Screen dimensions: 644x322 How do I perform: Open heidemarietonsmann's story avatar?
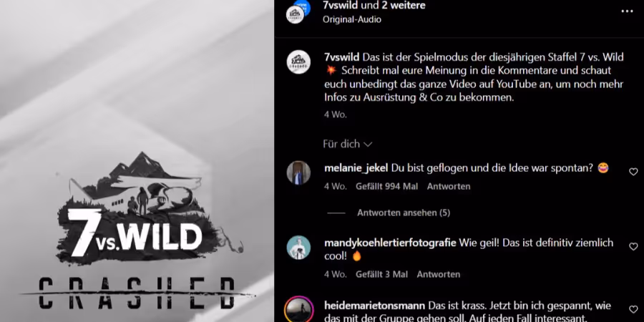point(298,309)
